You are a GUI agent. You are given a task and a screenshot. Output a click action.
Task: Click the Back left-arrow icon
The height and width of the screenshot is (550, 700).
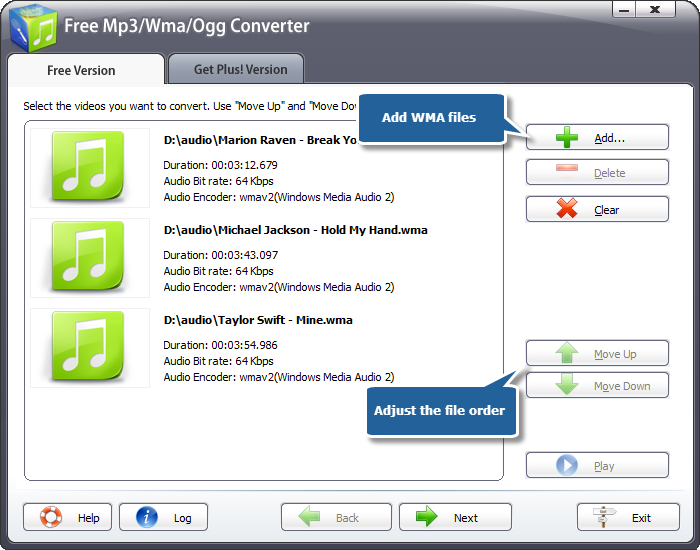(309, 517)
